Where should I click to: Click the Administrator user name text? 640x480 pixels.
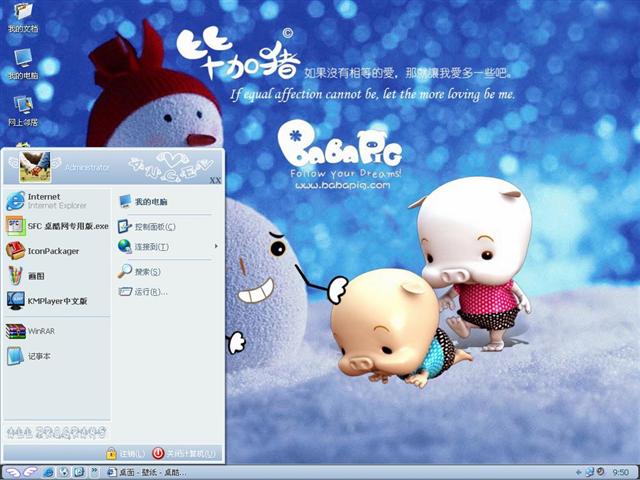click(x=87, y=167)
